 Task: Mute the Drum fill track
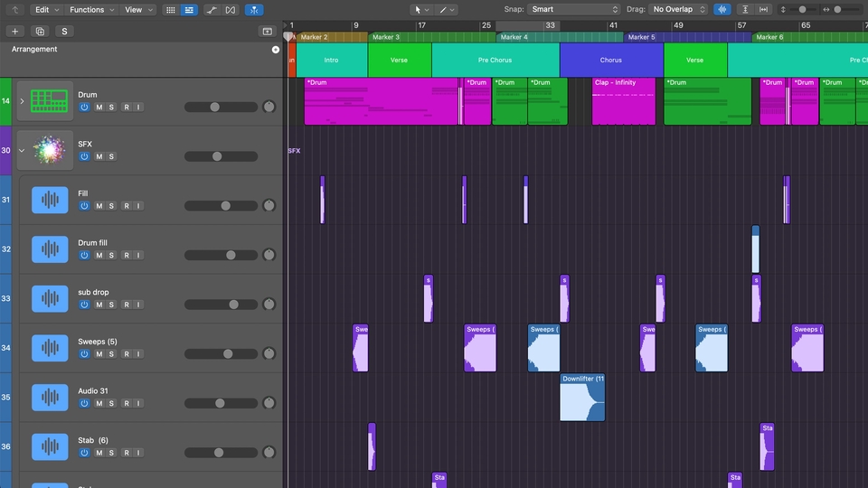99,255
